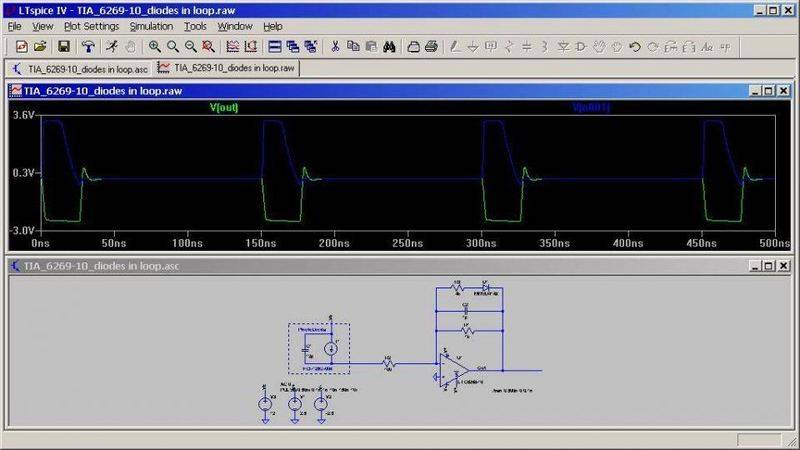Open the File menu
The image size is (800, 450).
pos(15,26)
